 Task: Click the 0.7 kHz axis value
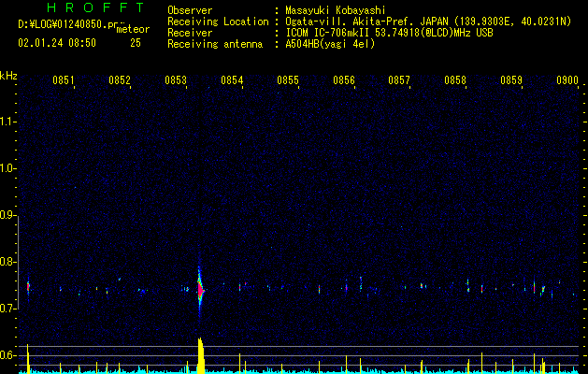8,309
